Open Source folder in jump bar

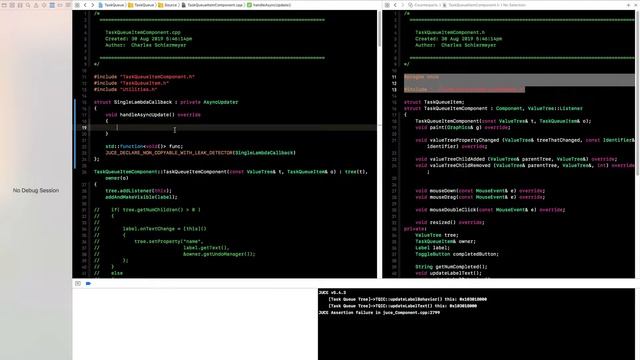click(168, 5)
